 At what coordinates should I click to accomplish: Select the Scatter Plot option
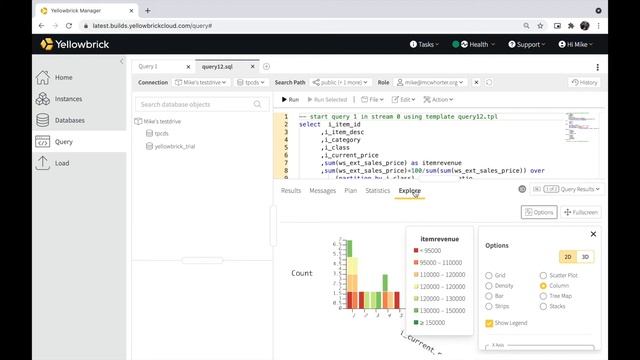coord(543,275)
